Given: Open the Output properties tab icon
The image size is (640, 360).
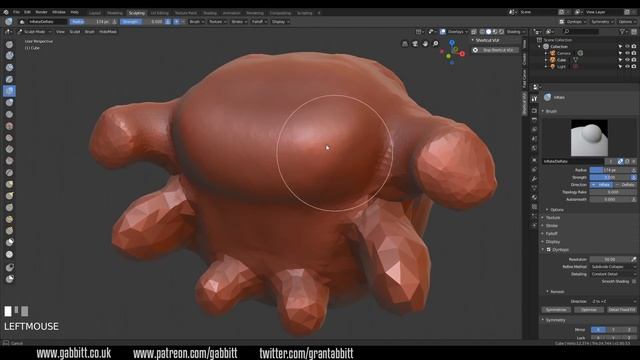Looking at the screenshot, I should point(534,120).
